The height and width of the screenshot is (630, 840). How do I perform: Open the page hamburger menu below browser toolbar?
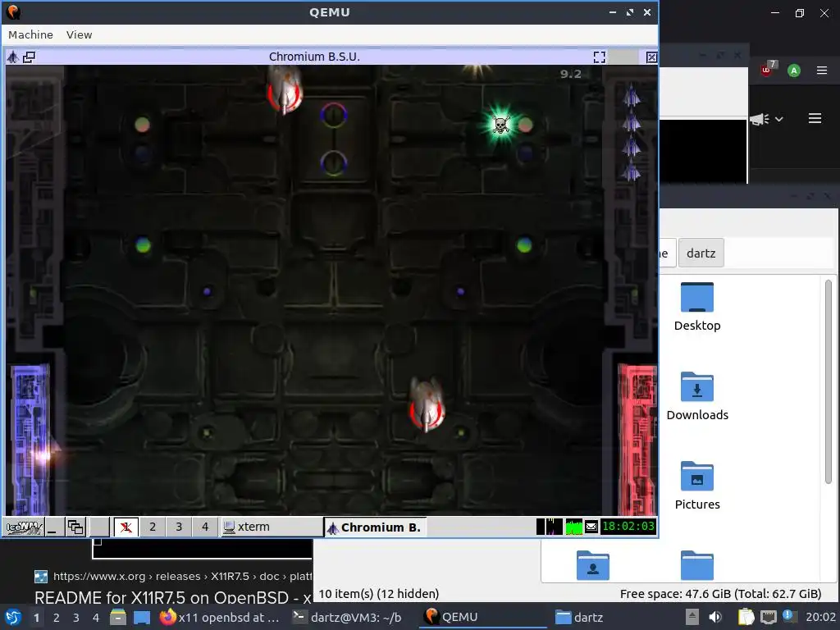click(x=815, y=118)
